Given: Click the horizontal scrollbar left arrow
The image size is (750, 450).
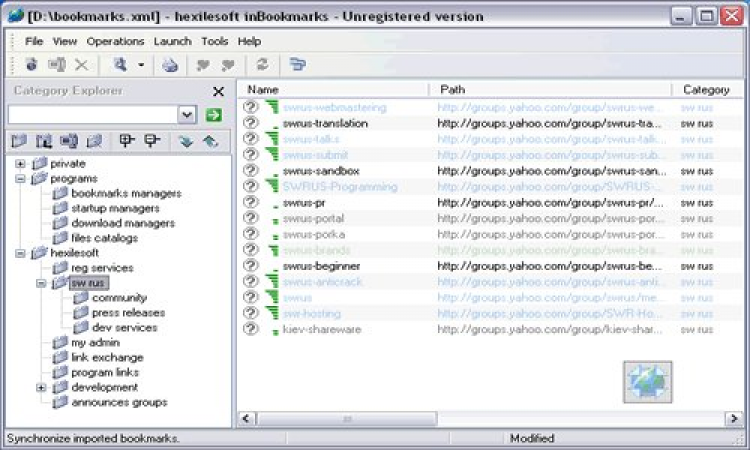Looking at the screenshot, I should click(246, 419).
